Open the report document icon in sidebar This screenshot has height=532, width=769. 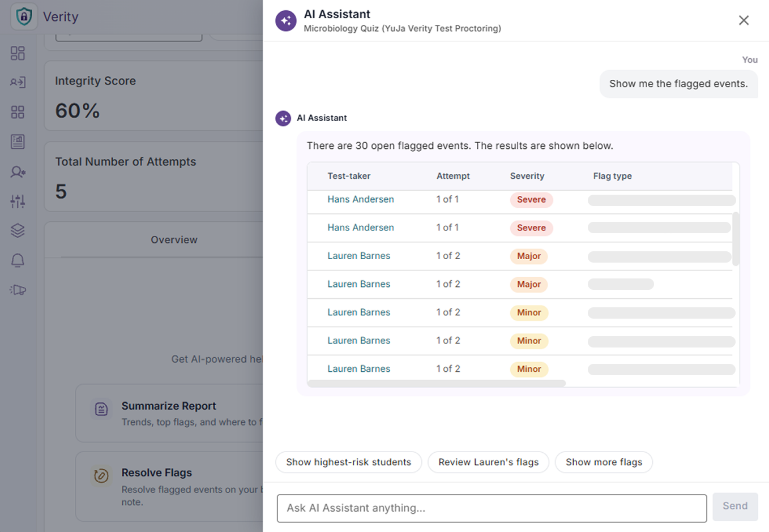tap(18, 141)
